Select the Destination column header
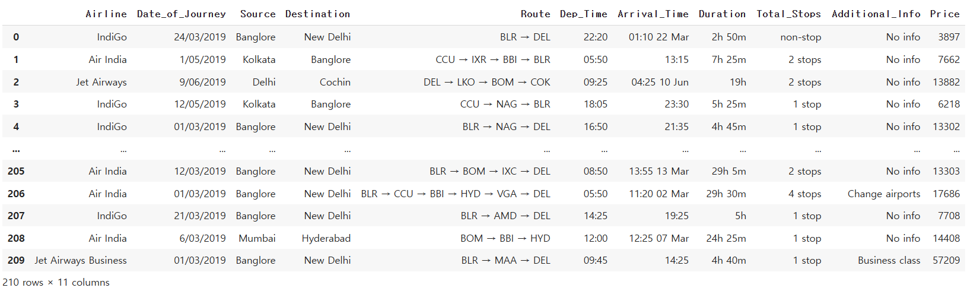Viewport: 980px width, 294px height. click(x=318, y=14)
